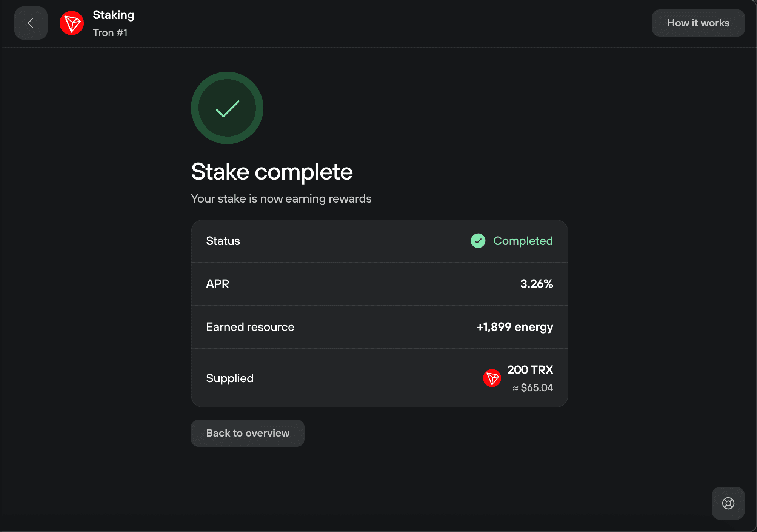This screenshot has height=532, width=757.
Task: Click 'Your stake is now earning rewards' text
Action: (x=281, y=198)
